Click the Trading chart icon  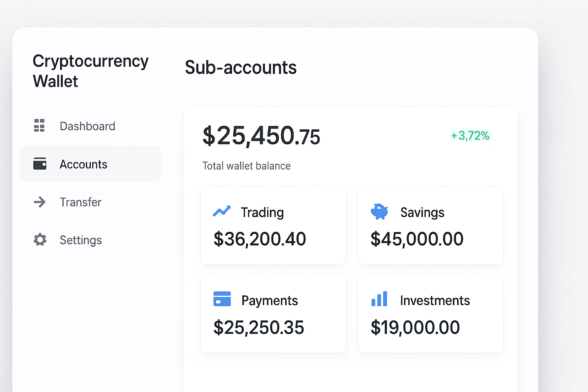(222, 211)
